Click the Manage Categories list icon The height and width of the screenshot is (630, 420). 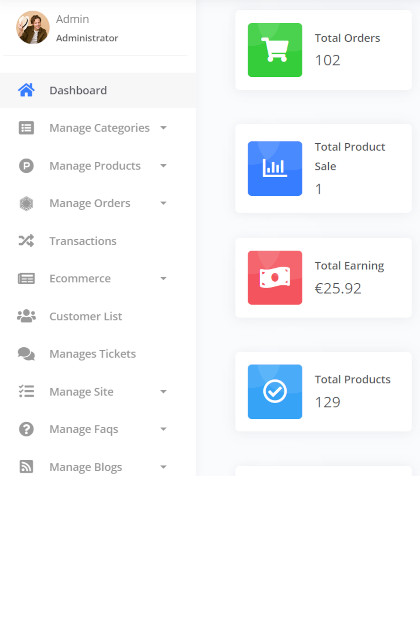26,128
